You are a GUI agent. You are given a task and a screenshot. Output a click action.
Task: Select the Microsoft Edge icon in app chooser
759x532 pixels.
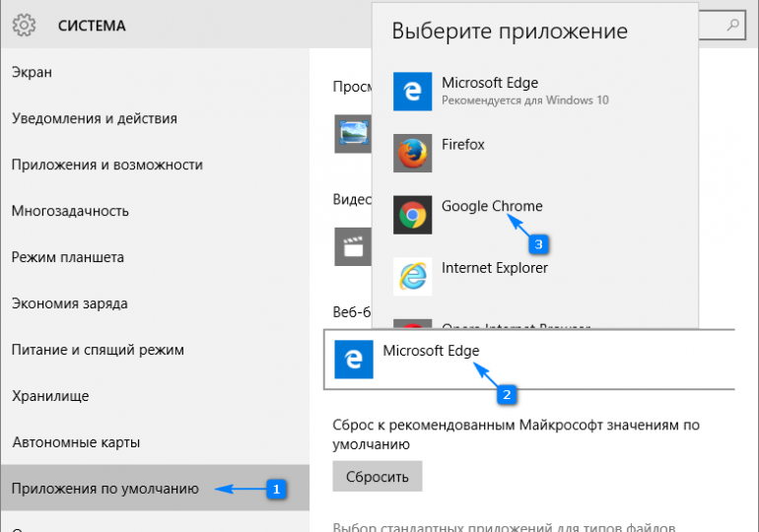pyautogui.click(x=411, y=91)
